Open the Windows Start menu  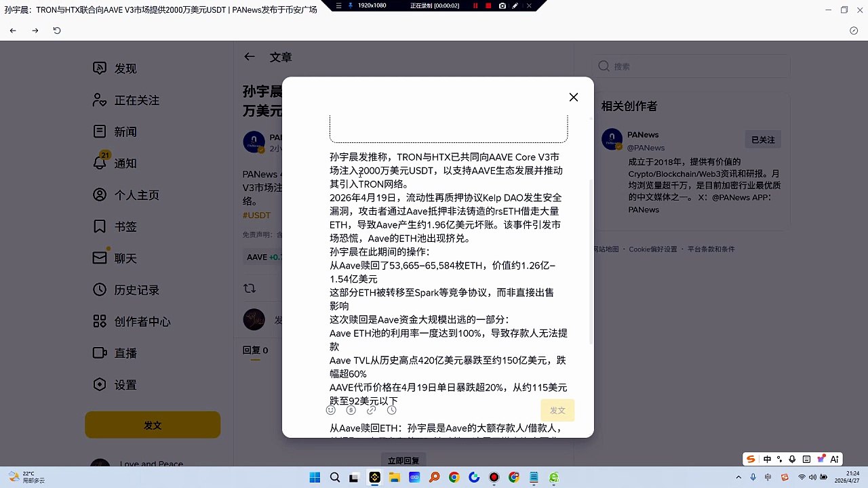pyautogui.click(x=315, y=477)
